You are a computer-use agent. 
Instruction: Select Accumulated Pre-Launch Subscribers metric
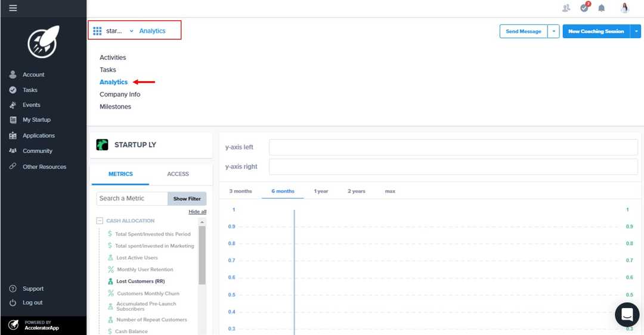(x=146, y=306)
